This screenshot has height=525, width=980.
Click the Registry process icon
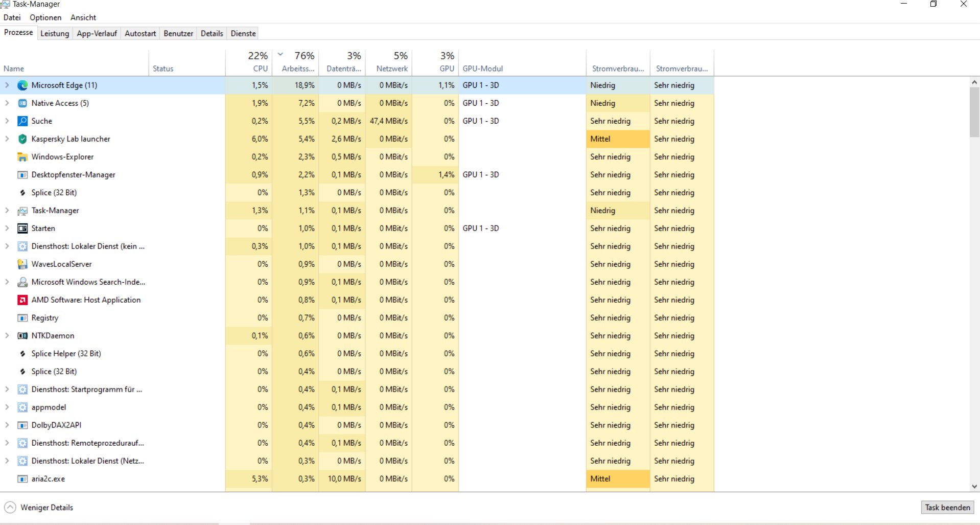[22, 318]
